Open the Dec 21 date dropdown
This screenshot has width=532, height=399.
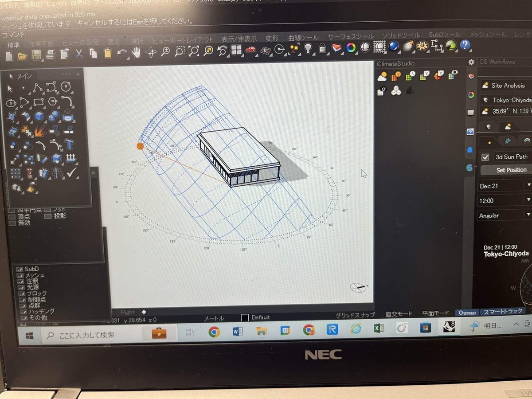point(505,186)
